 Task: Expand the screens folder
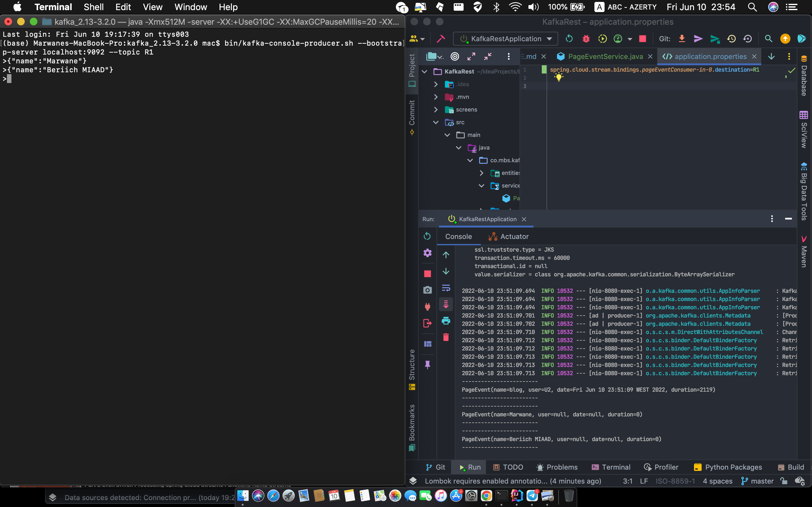(x=435, y=110)
